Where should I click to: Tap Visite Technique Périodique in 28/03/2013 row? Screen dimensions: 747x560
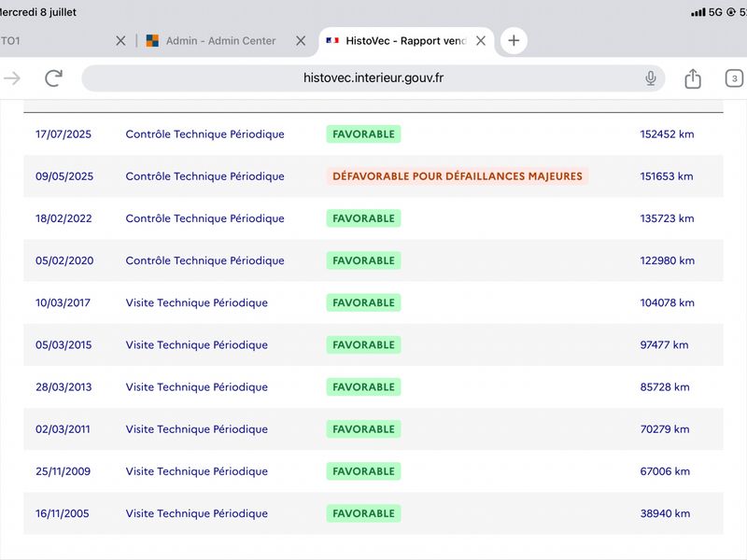tap(197, 387)
